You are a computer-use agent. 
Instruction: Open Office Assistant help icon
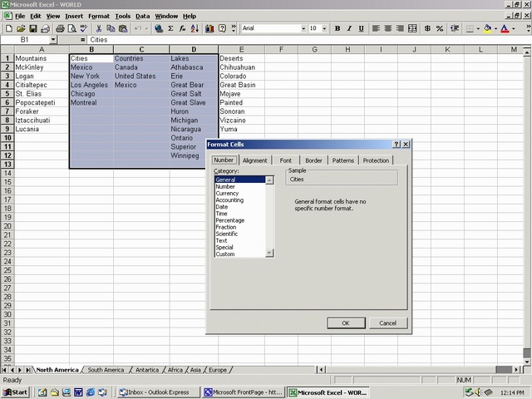(x=222, y=28)
